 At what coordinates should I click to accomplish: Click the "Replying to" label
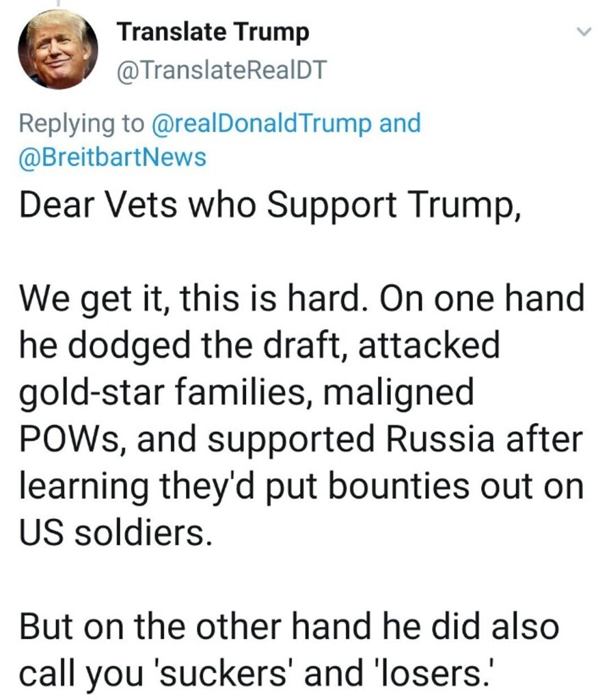pyautogui.click(x=82, y=124)
